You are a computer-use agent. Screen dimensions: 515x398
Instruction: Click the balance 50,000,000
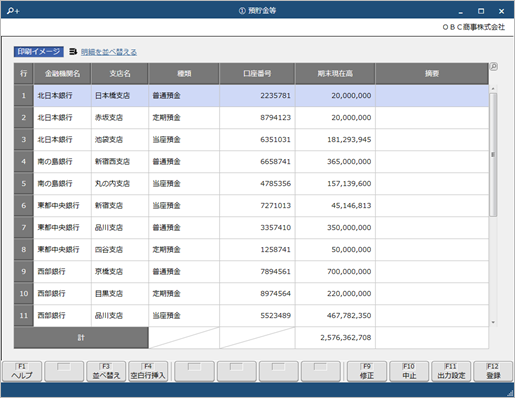[351, 250]
